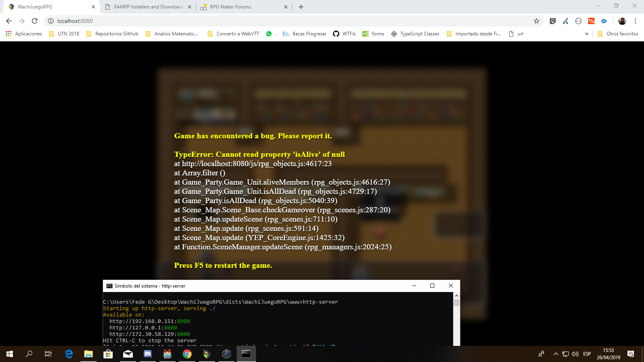
Task: Open a new browser tab
Action: [x=301, y=7]
